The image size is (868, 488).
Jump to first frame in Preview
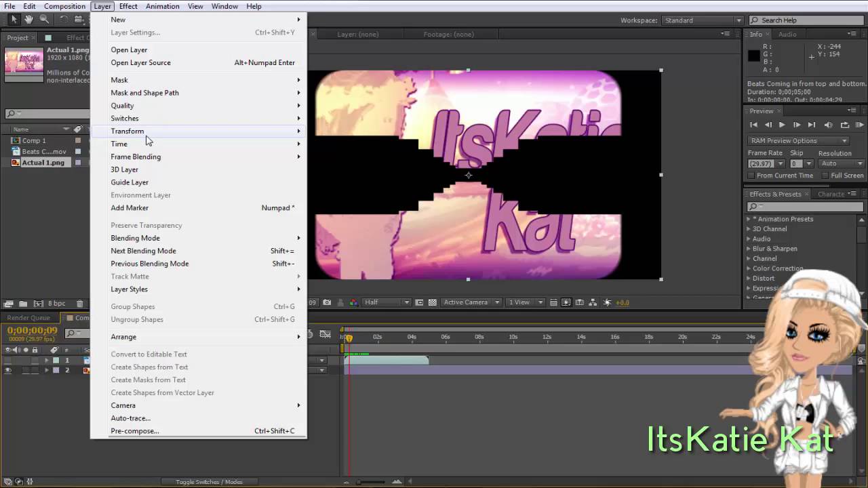753,125
